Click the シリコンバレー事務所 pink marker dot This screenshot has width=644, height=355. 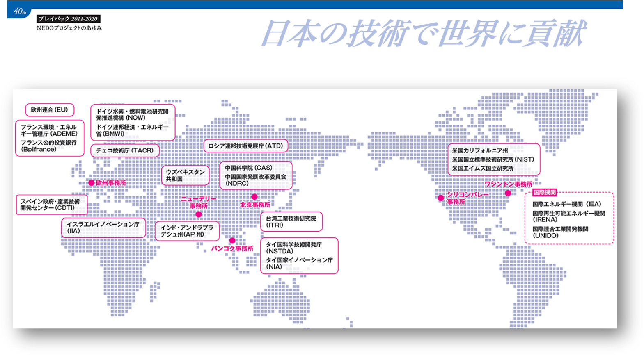click(441, 198)
